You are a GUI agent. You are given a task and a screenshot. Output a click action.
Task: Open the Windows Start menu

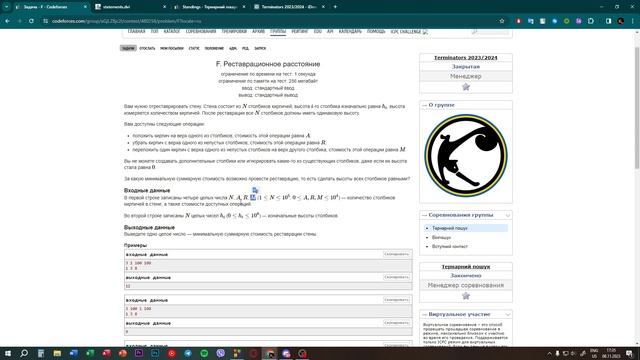tap(8, 353)
